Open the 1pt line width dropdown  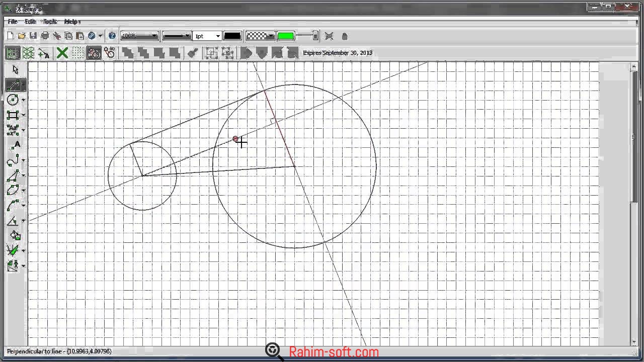point(208,36)
